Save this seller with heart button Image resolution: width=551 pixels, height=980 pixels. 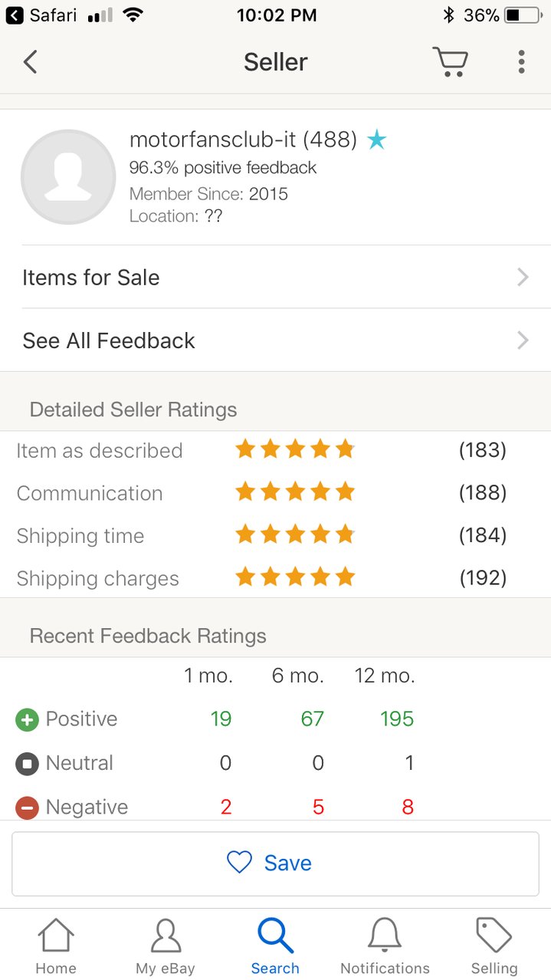click(x=275, y=863)
